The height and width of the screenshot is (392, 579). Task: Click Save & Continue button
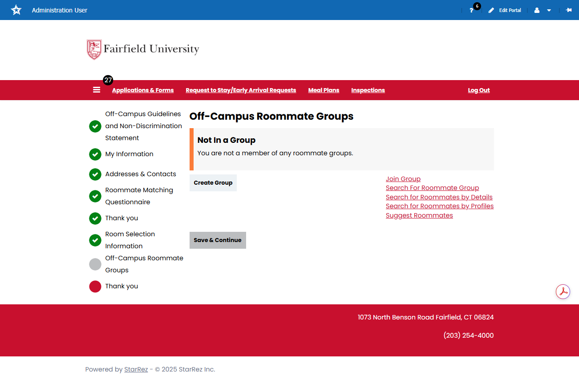click(218, 240)
